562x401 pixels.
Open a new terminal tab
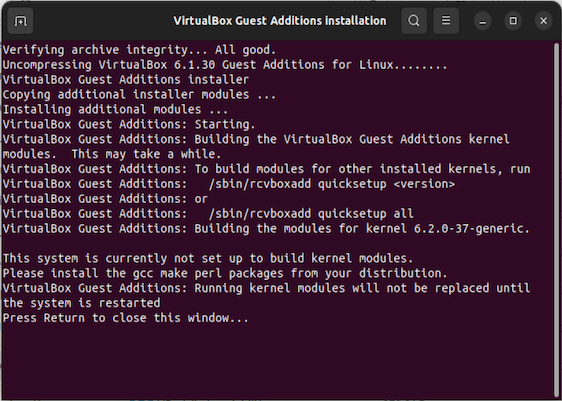pyautogui.click(x=20, y=21)
